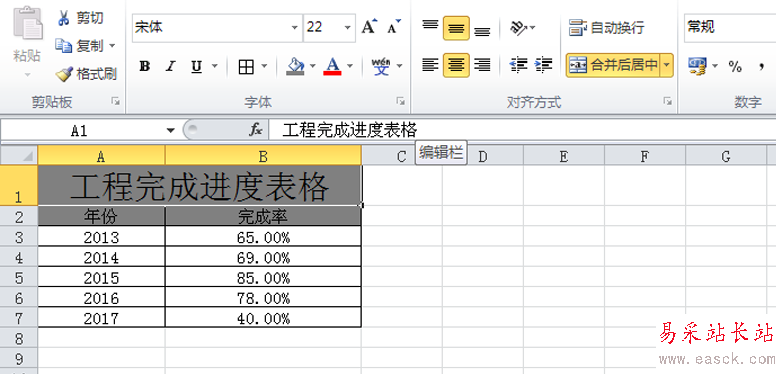The image size is (776, 374).
Task: Select column A header
Action: 101,156
